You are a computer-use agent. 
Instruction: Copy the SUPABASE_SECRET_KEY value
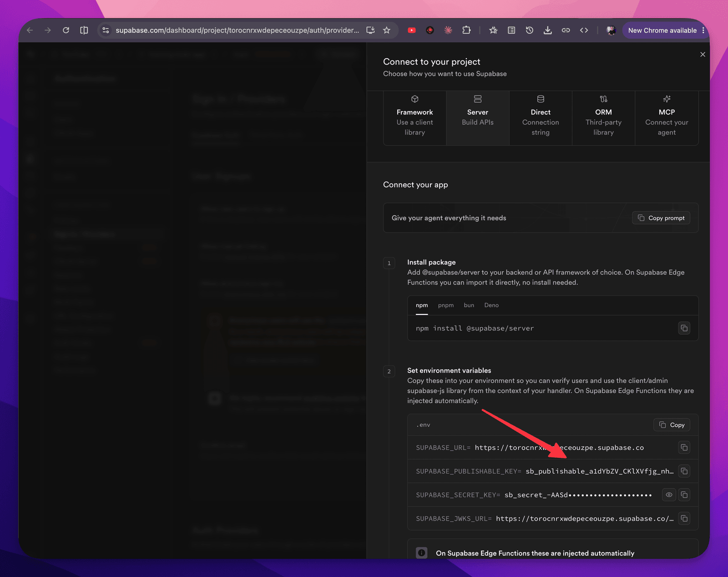(x=684, y=495)
